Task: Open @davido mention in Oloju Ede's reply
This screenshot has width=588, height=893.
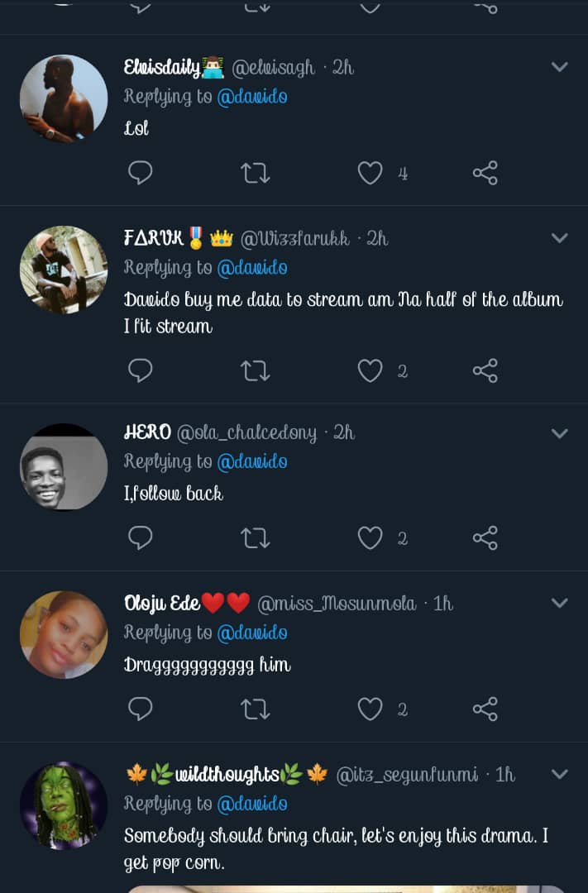Action: coord(252,633)
